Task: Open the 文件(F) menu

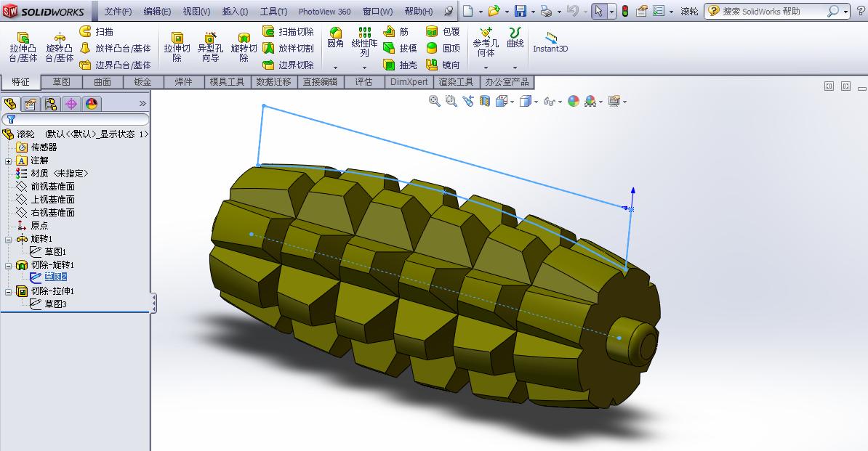Action: pyautogui.click(x=118, y=11)
